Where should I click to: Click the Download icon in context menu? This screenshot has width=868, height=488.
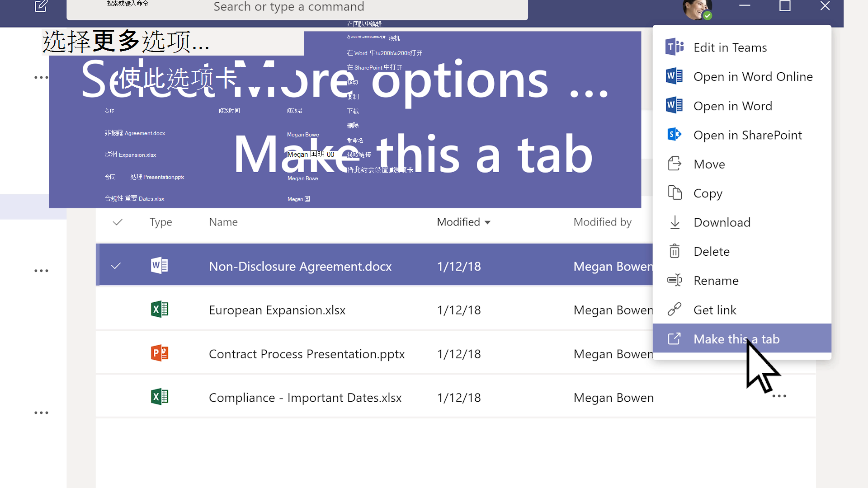coord(674,221)
